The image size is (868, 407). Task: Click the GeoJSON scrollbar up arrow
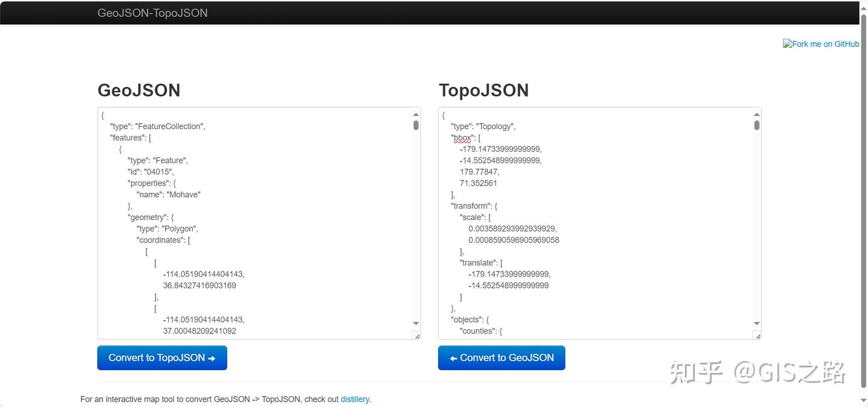click(x=415, y=115)
